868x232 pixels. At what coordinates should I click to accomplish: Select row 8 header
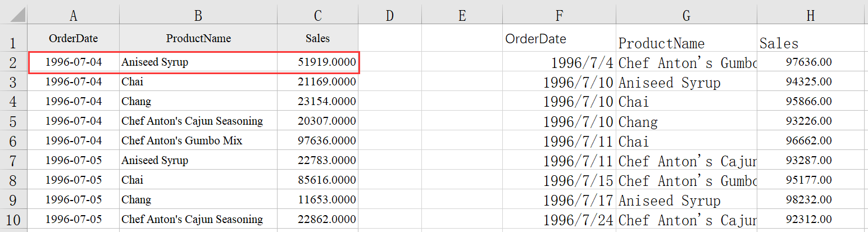coord(13,180)
